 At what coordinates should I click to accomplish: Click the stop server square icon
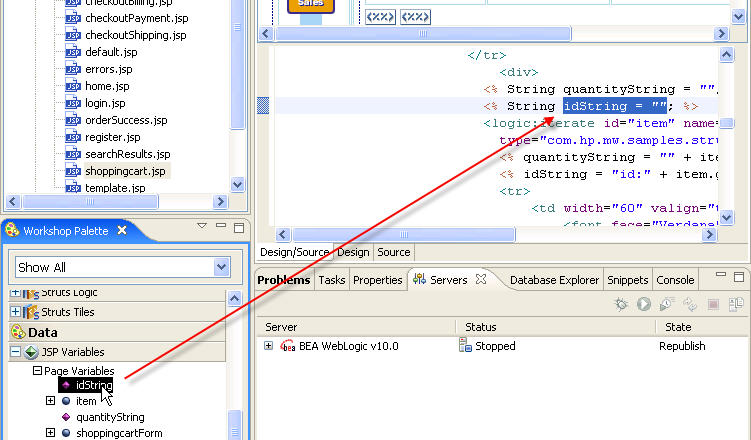point(713,305)
